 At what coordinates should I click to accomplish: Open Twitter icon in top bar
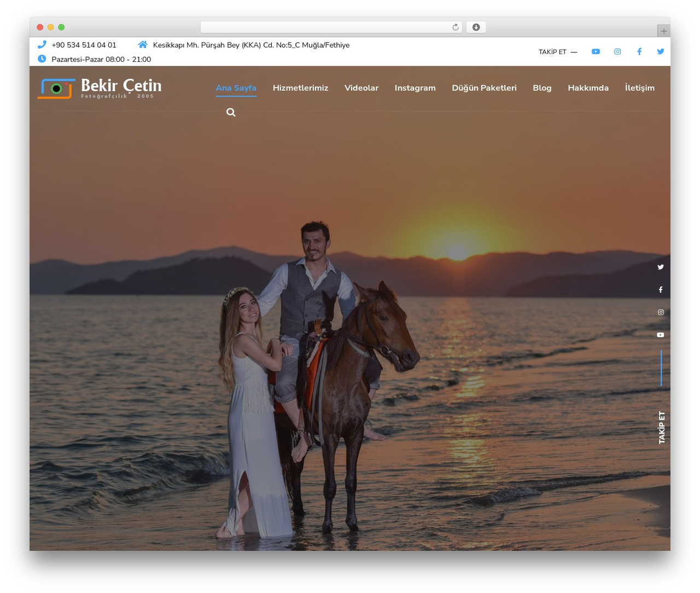pyautogui.click(x=661, y=51)
